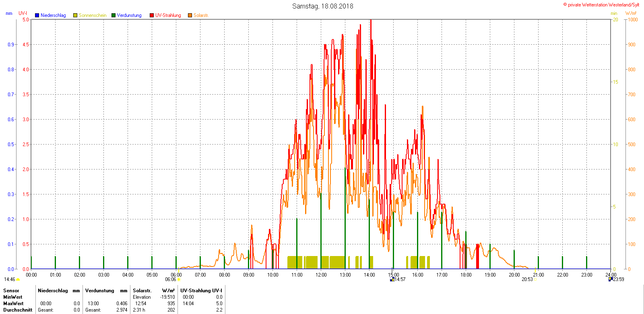
Task: Click the 2:31 h sunshine duration
Action: click(x=139, y=310)
